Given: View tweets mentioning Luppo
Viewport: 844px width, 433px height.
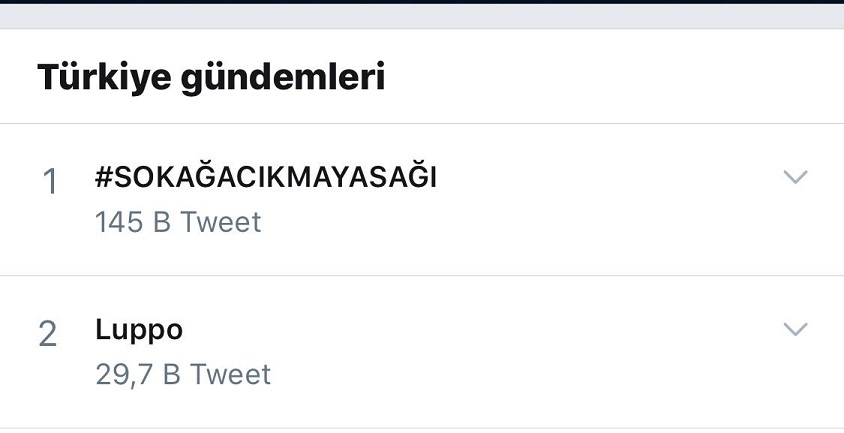Looking at the screenshot, I should (139, 330).
